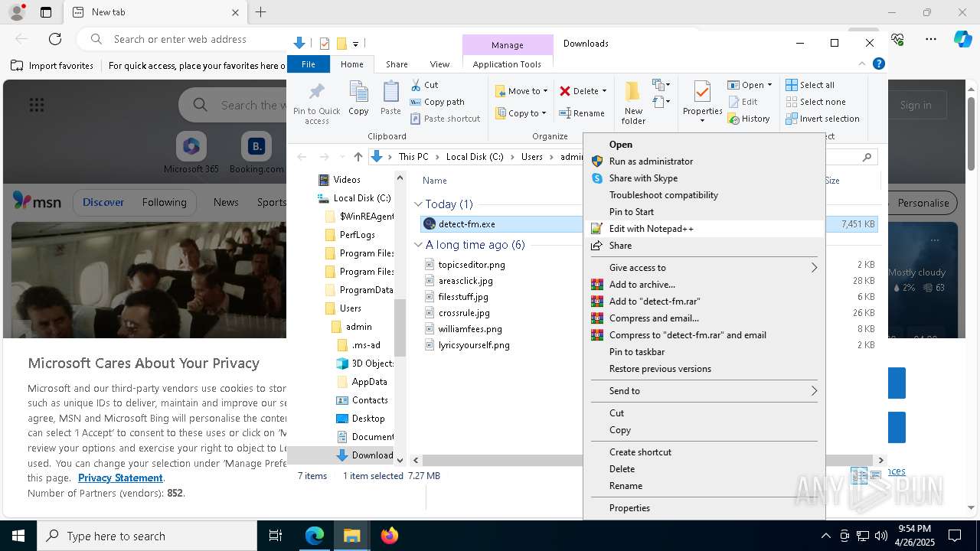Click the Rename ribbon button
The width and height of the screenshot is (980, 551).
[582, 113]
